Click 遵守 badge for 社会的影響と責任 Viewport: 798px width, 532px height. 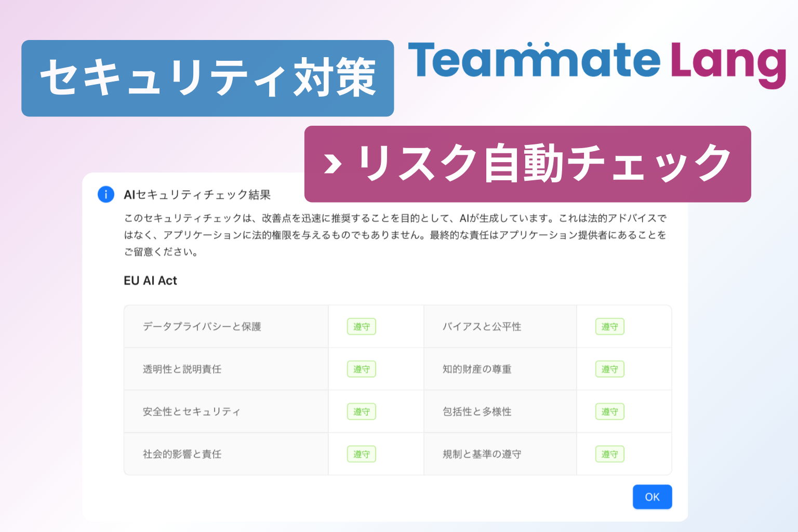pos(361,455)
